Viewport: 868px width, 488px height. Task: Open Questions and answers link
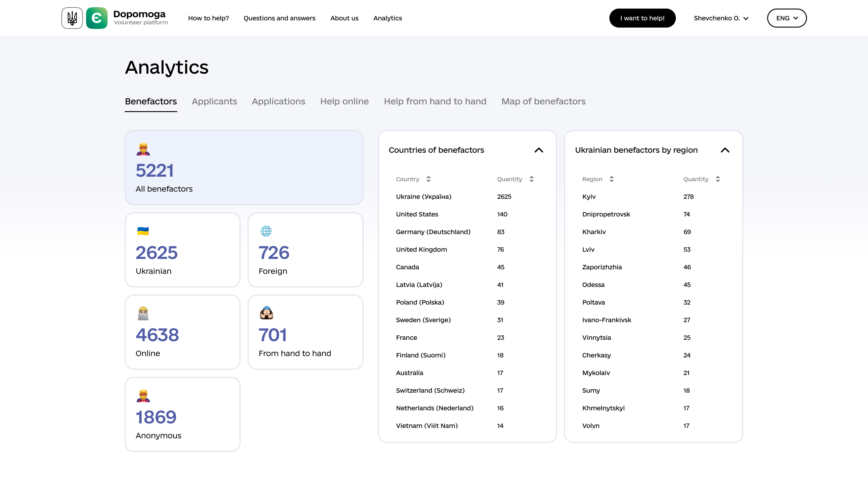279,18
